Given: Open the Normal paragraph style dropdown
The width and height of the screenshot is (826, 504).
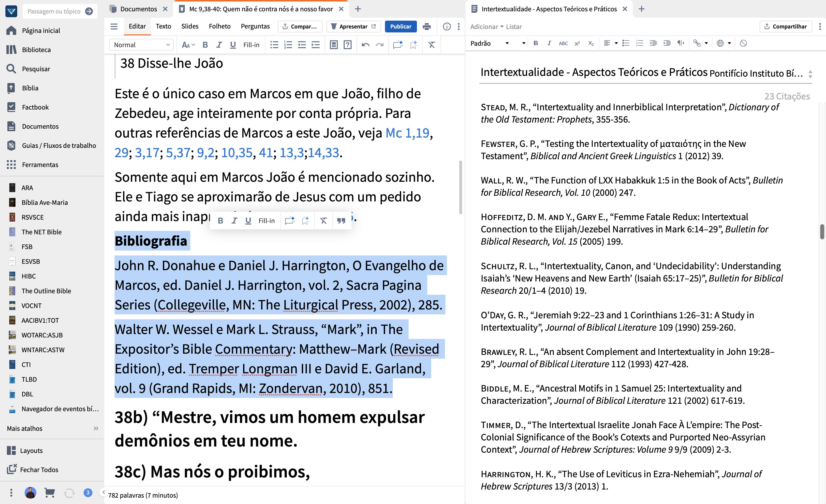Looking at the screenshot, I should [x=141, y=44].
